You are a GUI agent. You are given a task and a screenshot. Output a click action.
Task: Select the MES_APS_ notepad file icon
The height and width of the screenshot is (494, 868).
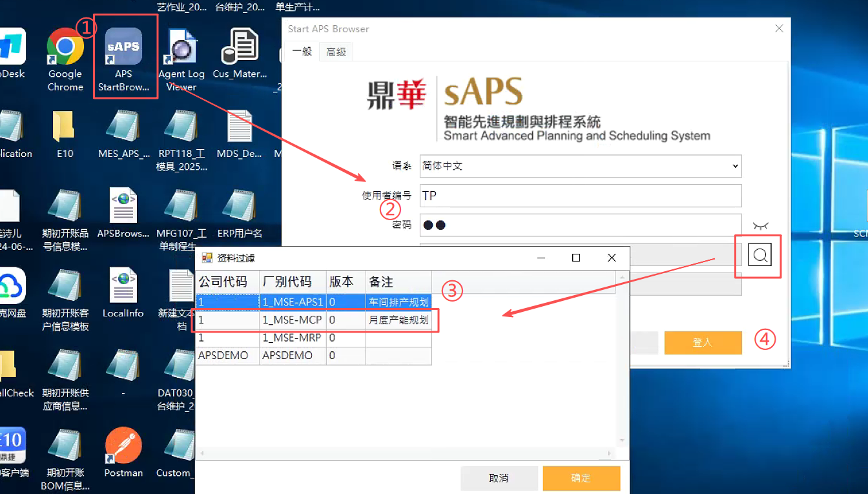[123, 134]
